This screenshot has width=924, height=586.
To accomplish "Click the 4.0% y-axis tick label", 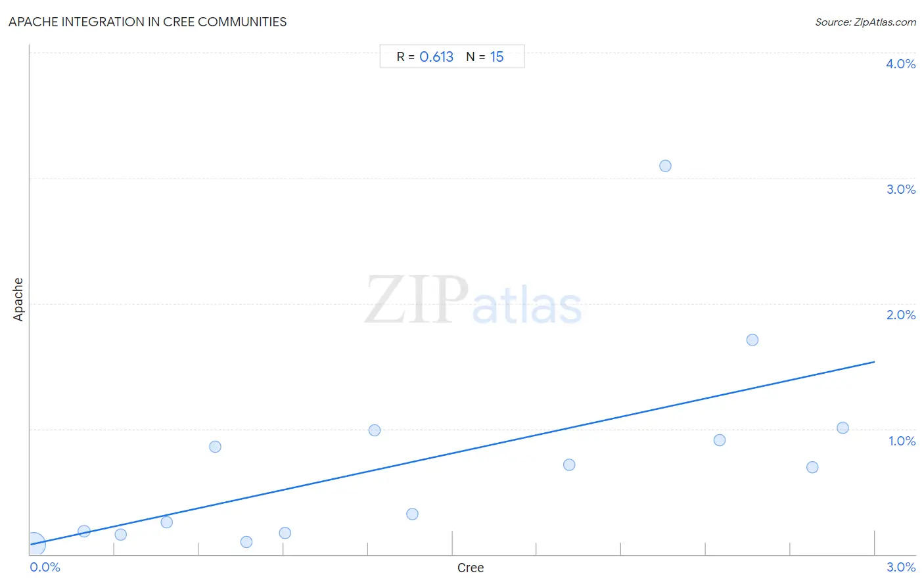I will pos(900,64).
